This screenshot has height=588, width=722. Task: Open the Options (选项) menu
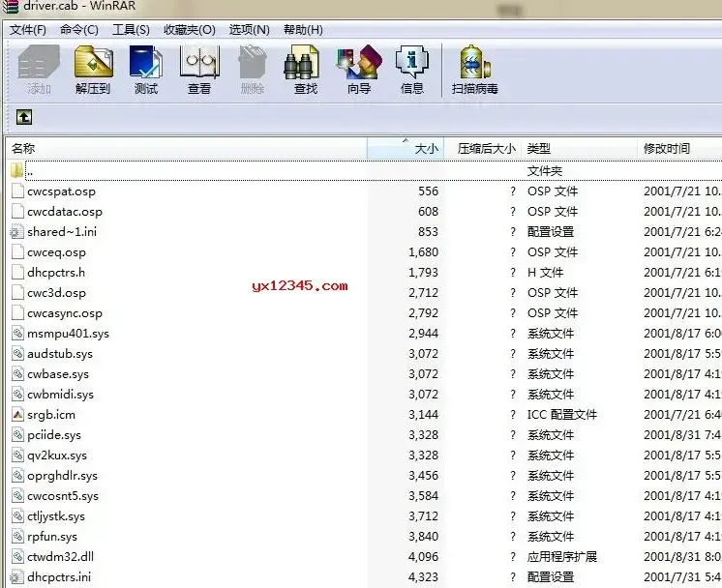[249, 30]
